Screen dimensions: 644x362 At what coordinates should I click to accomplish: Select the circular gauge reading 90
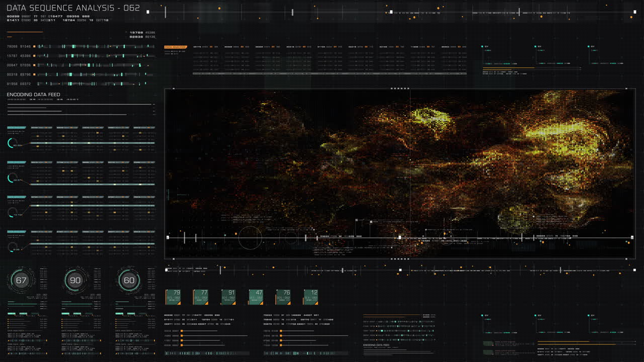tap(75, 281)
